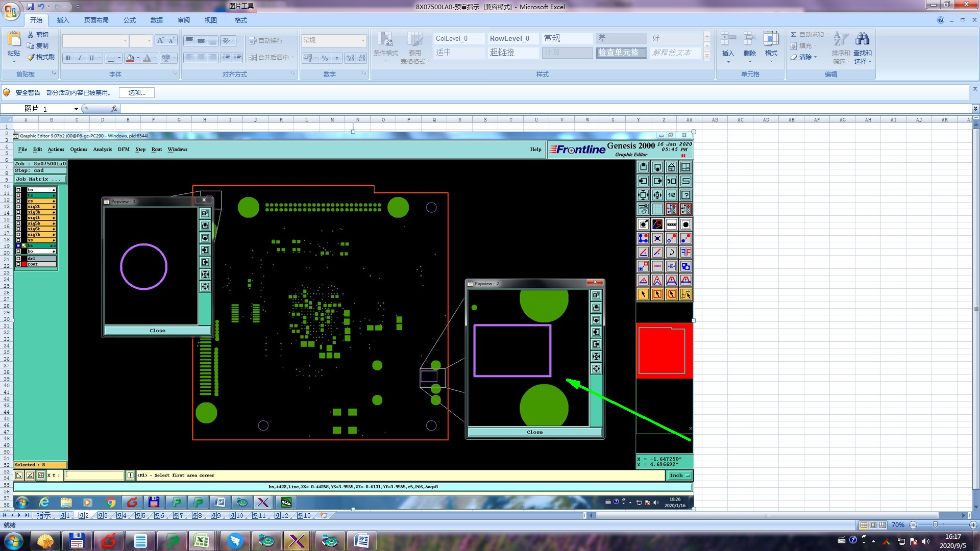The width and height of the screenshot is (980, 551).
Task: Click the 选项... security options button
Action: point(136,92)
